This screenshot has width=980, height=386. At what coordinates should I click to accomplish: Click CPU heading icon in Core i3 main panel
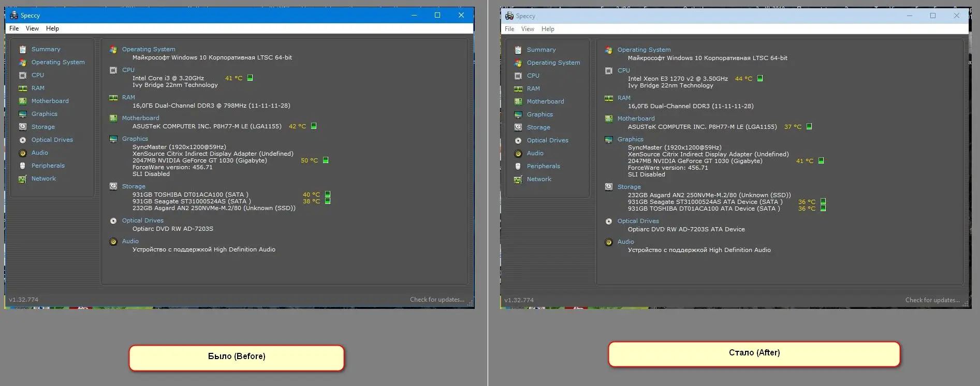[113, 70]
